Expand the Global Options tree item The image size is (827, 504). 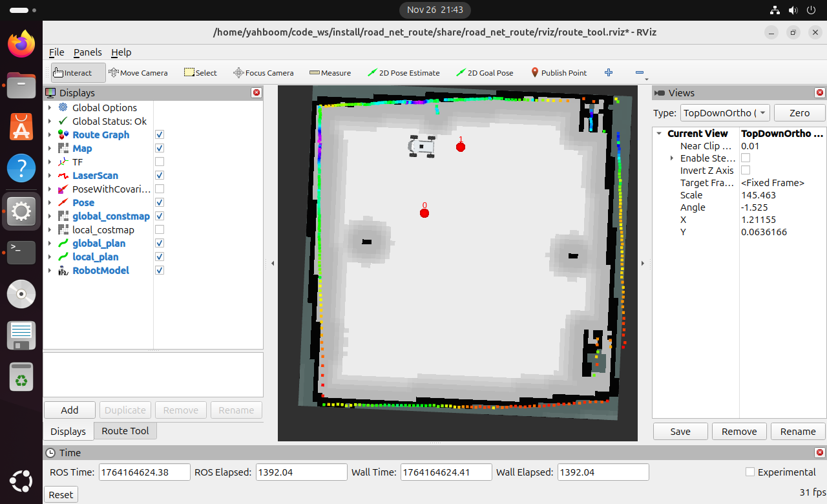50,108
